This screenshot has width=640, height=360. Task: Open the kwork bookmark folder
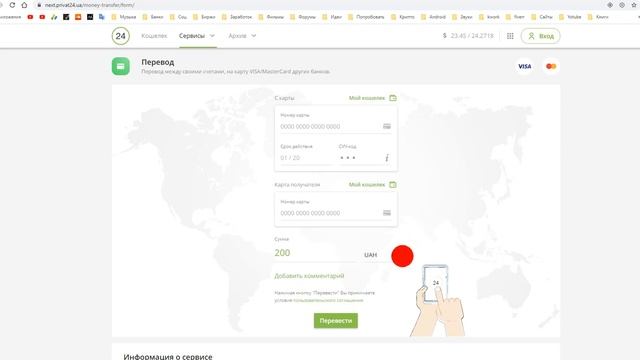[x=489, y=17]
